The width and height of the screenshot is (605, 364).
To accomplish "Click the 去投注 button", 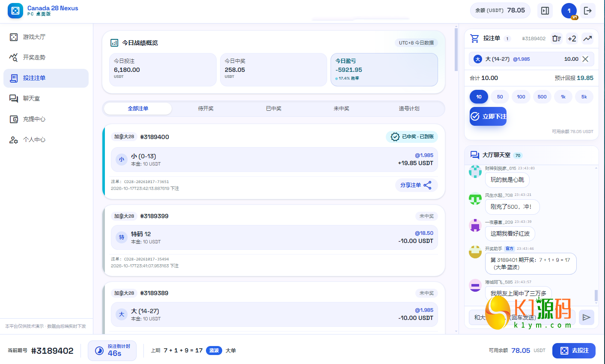I will point(574,351).
